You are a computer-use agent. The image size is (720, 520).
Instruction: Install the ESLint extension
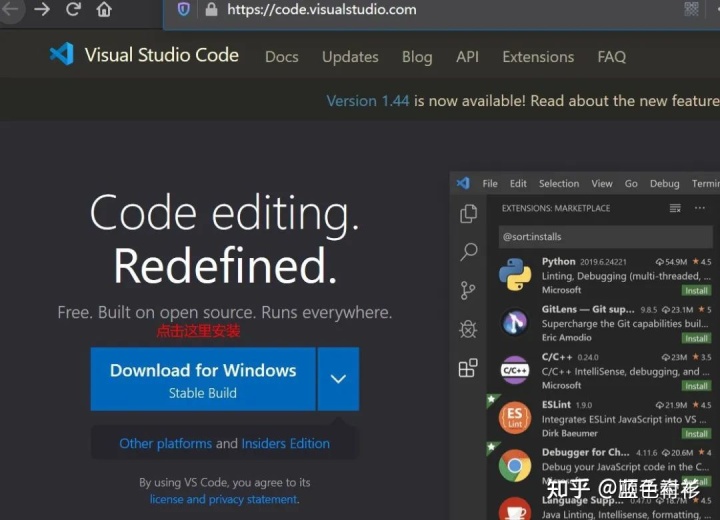pyautogui.click(x=696, y=434)
